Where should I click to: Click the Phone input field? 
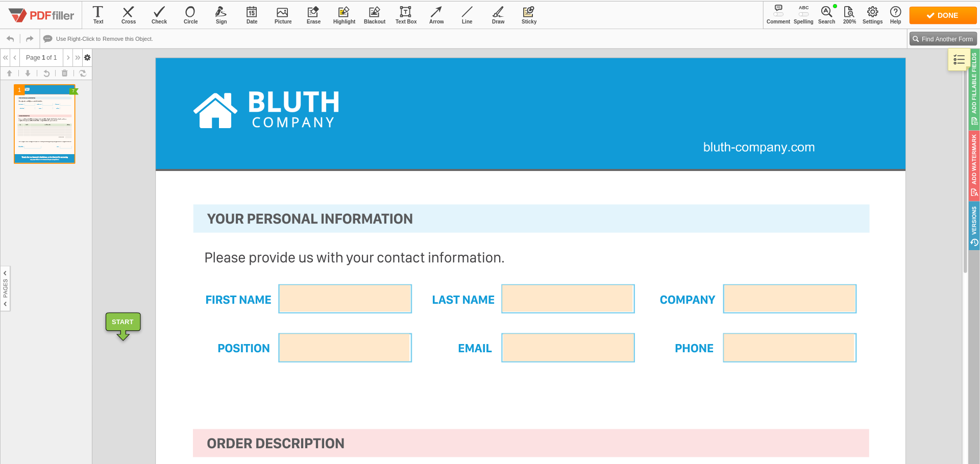(x=790, y=348)
